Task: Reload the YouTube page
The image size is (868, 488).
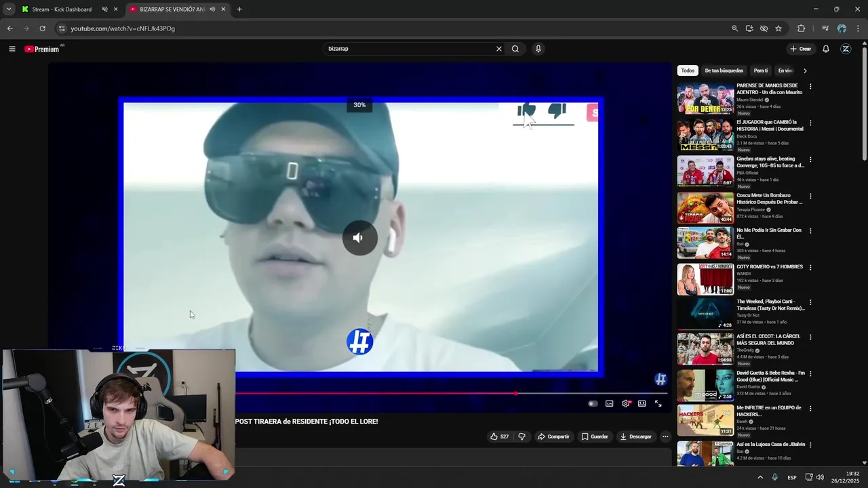Action: (x=42, y=28)
